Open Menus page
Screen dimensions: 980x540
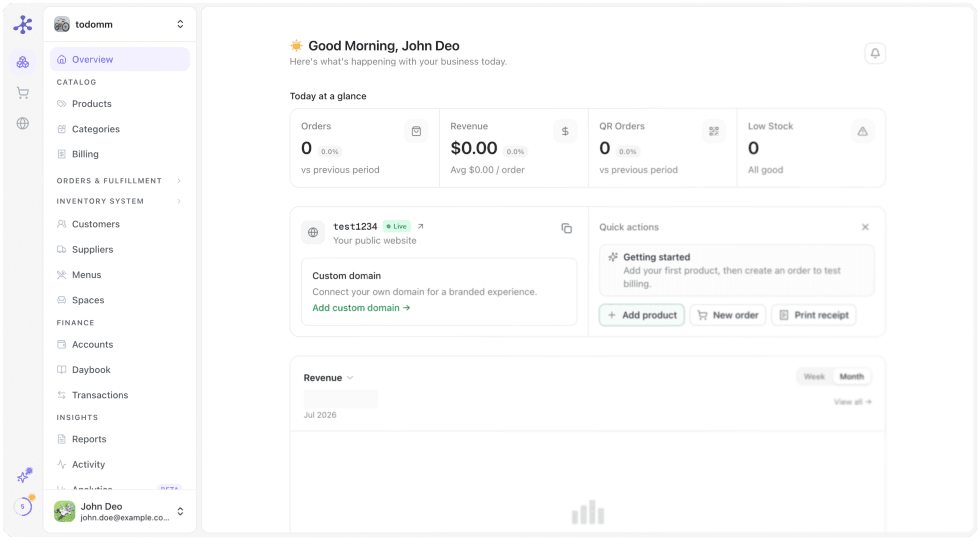[120, 275]
